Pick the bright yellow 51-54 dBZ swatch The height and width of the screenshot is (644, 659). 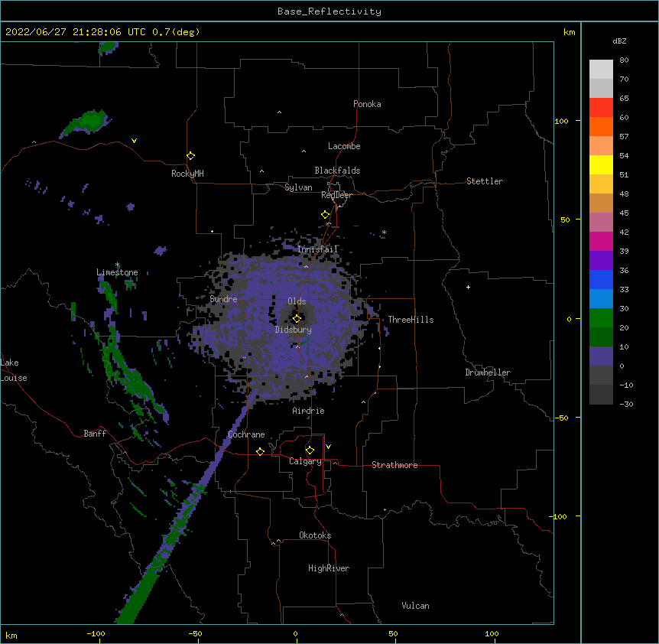point(601,164)
